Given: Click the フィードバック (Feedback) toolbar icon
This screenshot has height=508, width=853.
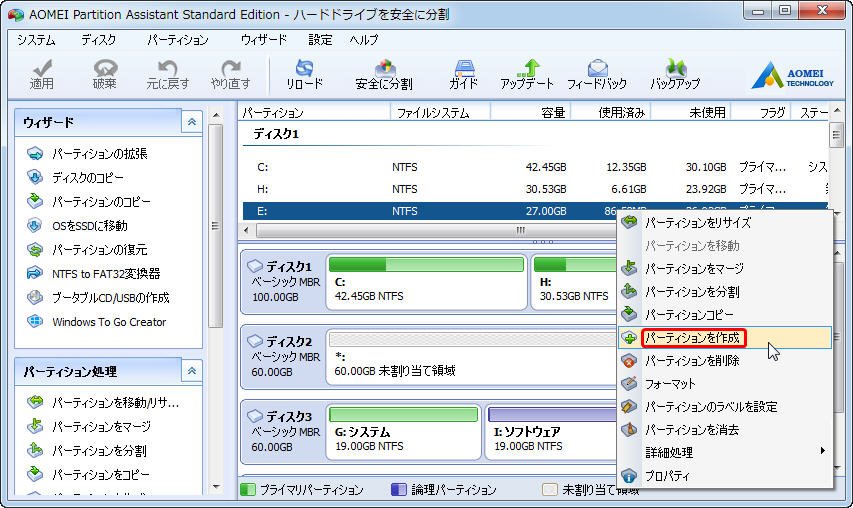Looking at the screenshot, I should [597, 75].
